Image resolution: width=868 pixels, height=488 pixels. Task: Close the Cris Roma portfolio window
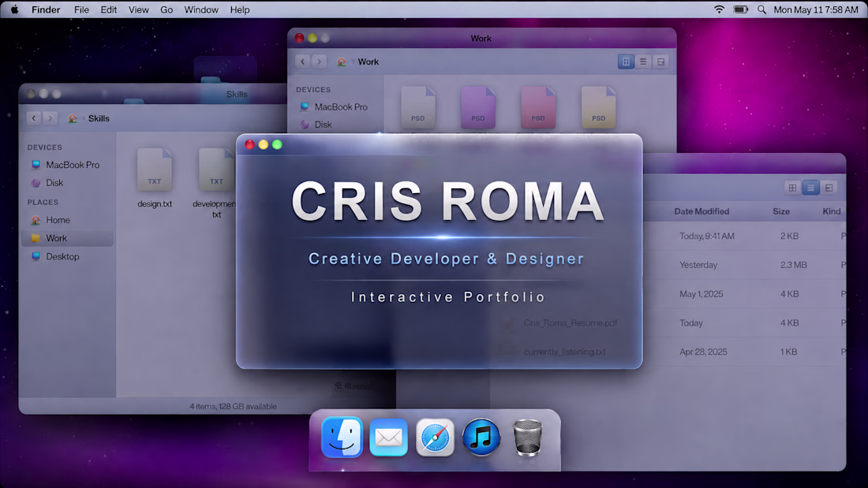(x=249, y=144)
